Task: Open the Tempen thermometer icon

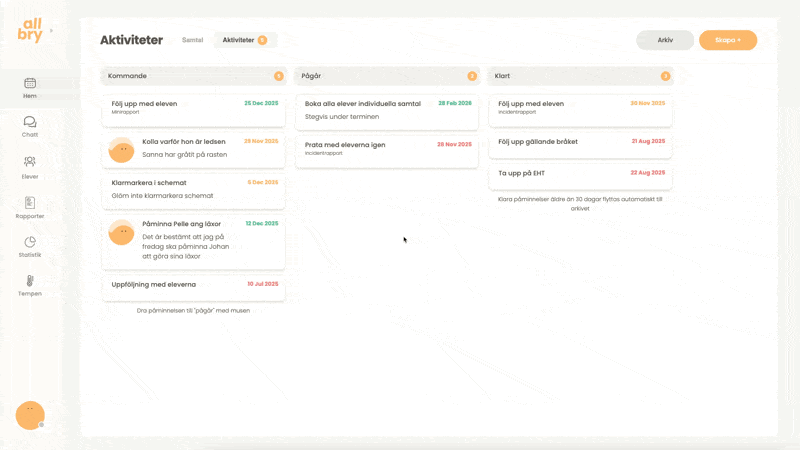Action: click(x=30, y=281)
